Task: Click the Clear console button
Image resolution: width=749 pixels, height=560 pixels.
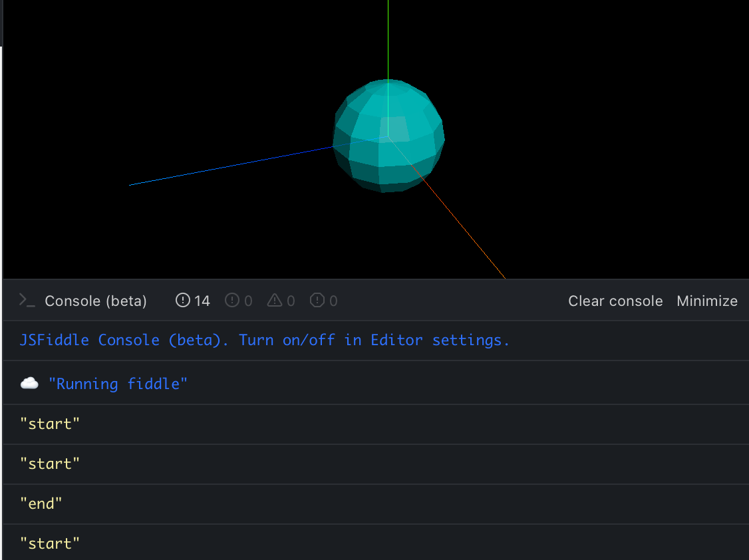Action: [x=615, y=301]
